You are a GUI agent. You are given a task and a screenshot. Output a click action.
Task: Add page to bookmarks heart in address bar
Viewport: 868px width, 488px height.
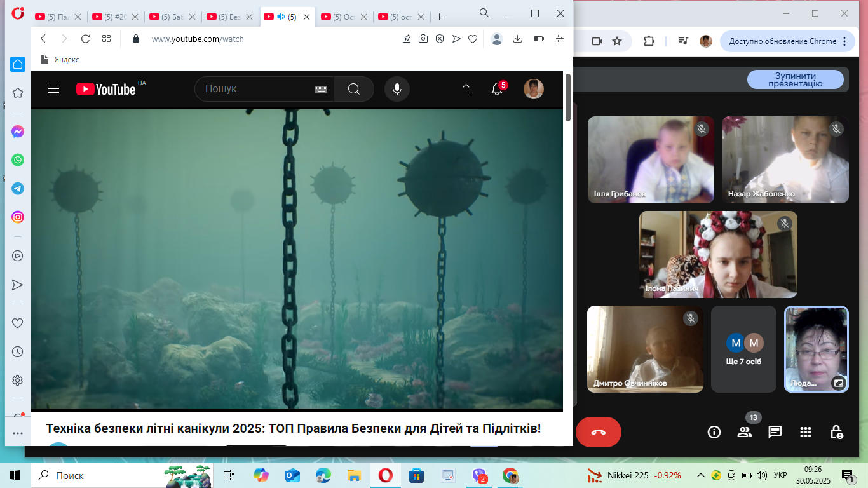point(473,39)
